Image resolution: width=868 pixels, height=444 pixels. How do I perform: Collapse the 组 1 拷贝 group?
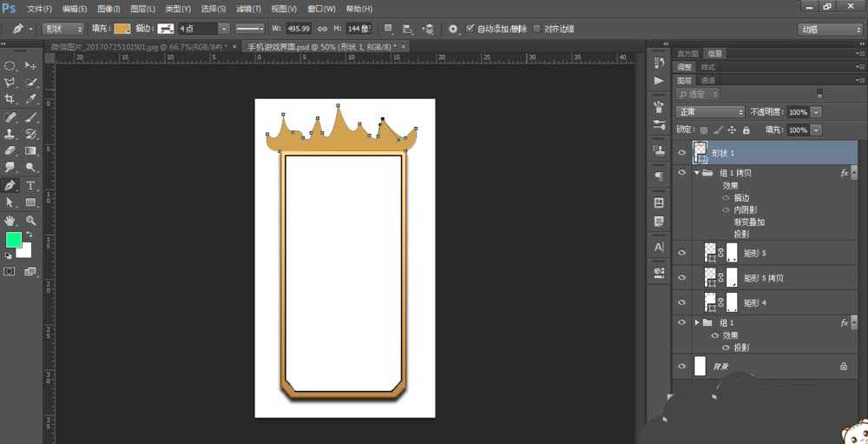click(696, 173)
